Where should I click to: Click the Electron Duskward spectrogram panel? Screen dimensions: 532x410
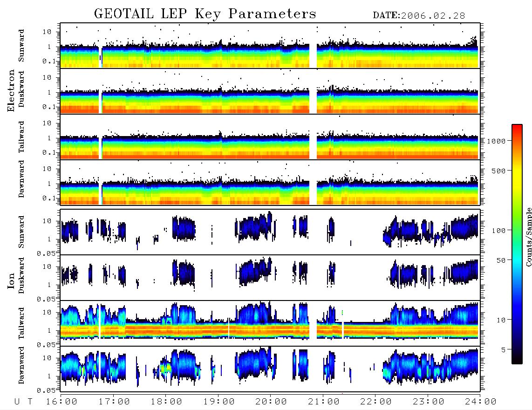[x=270, y=91]
